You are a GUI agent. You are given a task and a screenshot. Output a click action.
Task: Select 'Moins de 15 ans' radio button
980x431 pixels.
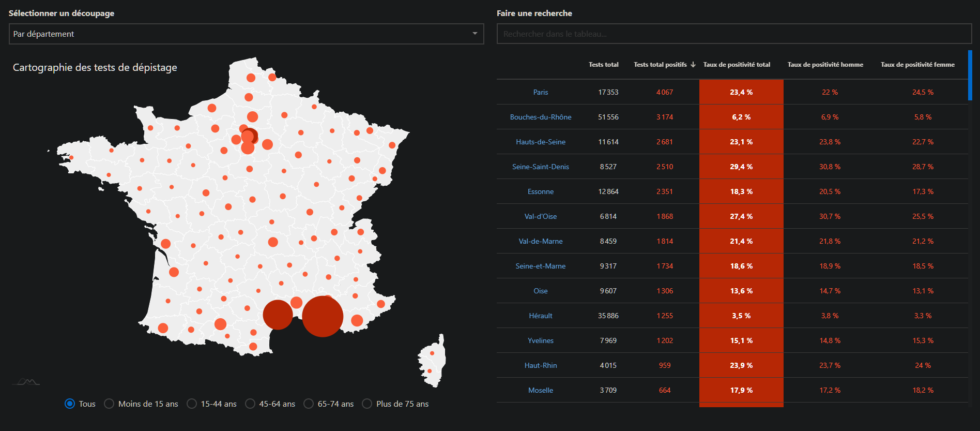click(x=109, y=404)
